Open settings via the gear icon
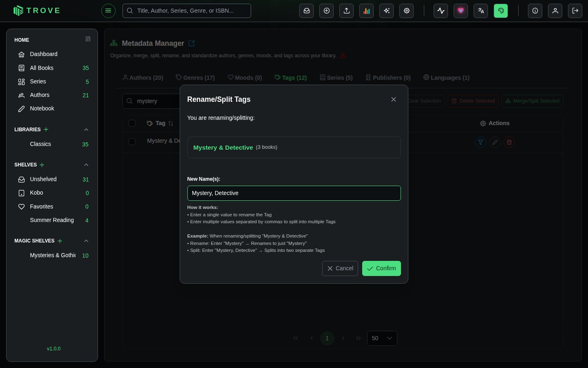 (407, 11)
